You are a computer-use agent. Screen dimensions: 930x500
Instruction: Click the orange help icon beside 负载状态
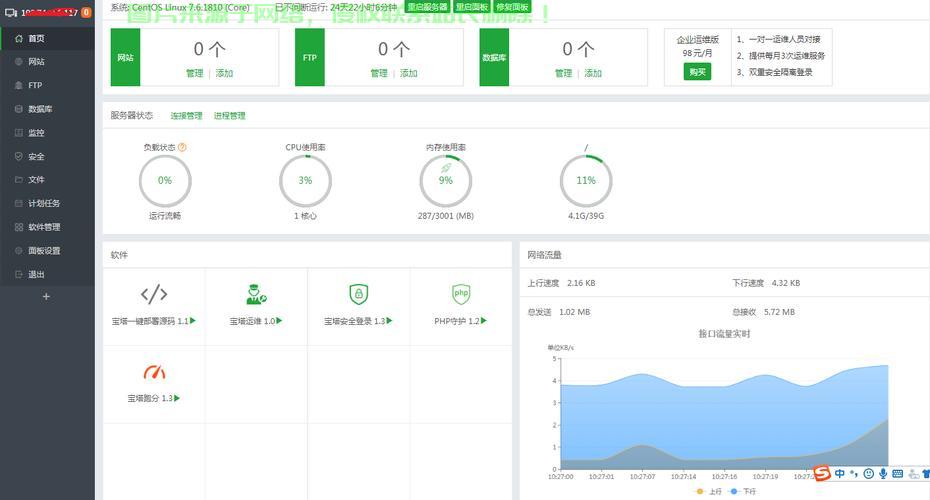point(182,147)
